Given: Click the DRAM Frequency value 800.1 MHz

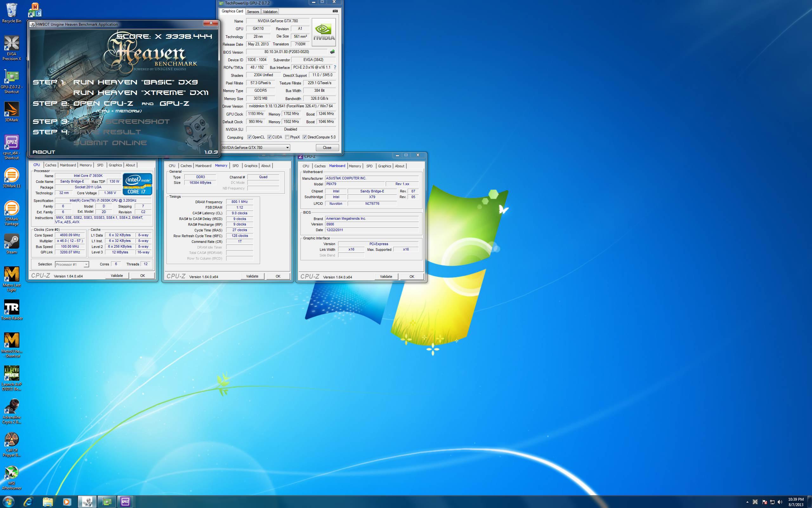Looking at the screenshot, I should click(x=239, y=202).
